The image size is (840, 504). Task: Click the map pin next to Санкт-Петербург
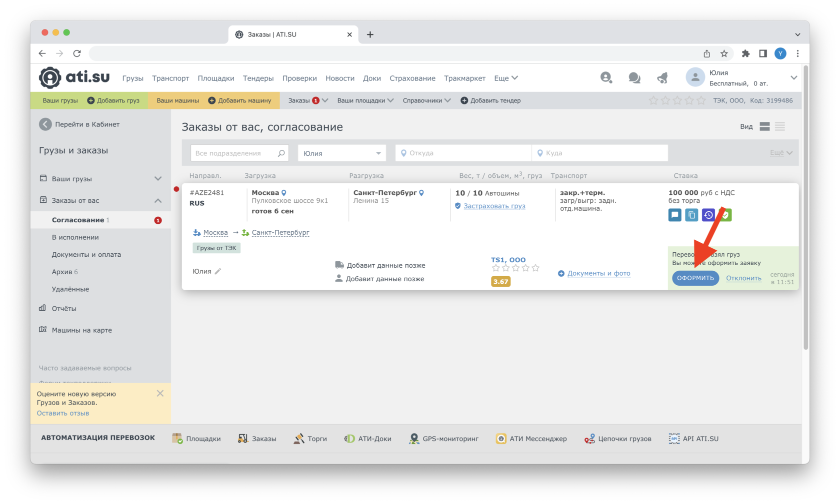click(x=421, y=193)
